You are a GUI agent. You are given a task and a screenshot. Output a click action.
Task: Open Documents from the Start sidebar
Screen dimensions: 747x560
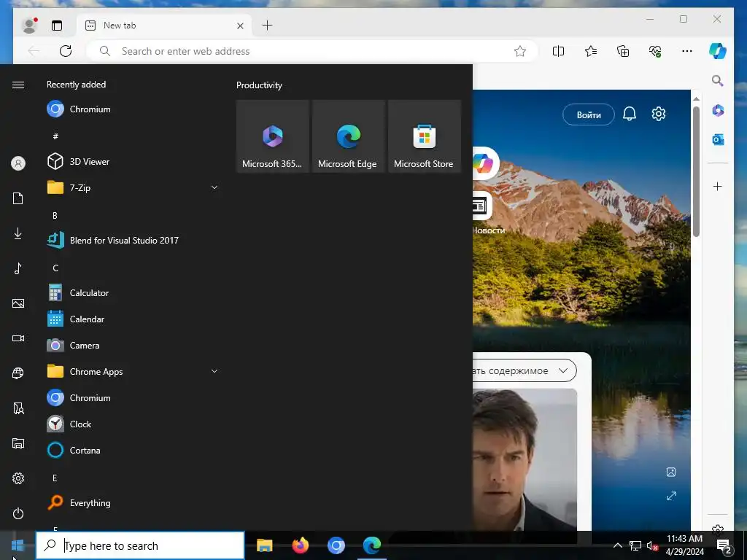tap(18, 198)
